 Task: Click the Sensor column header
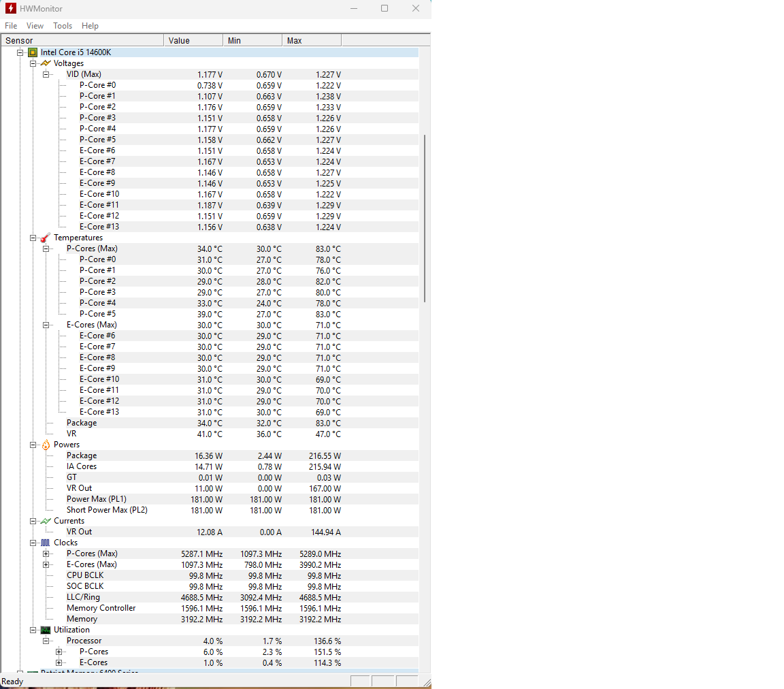pyautogui.click(x=82, y=41)
